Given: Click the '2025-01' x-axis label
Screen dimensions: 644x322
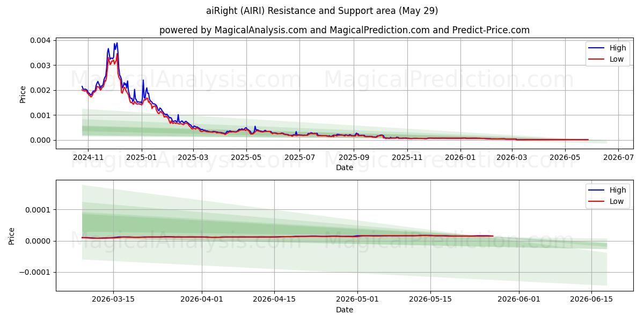Looking at the screenshot, I should (142, 158).
